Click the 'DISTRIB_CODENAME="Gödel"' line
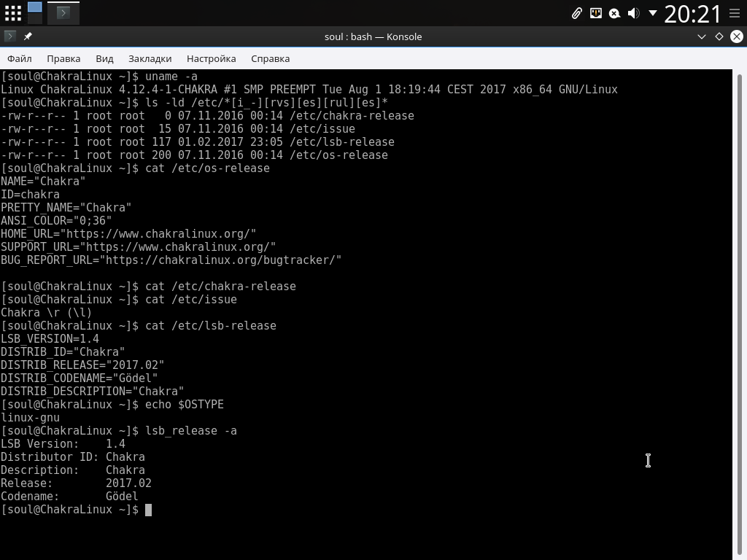 coord(79,378)
